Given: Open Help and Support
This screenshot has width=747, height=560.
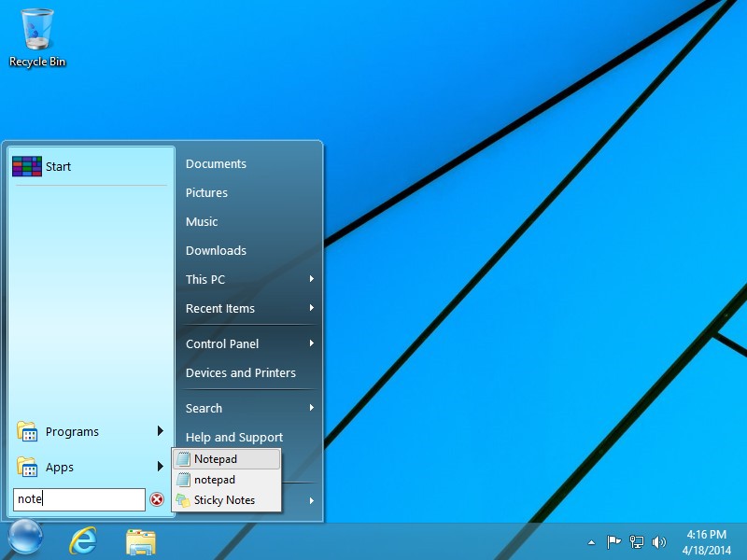Looking at the screenshot, I should [x=234, y=437].
